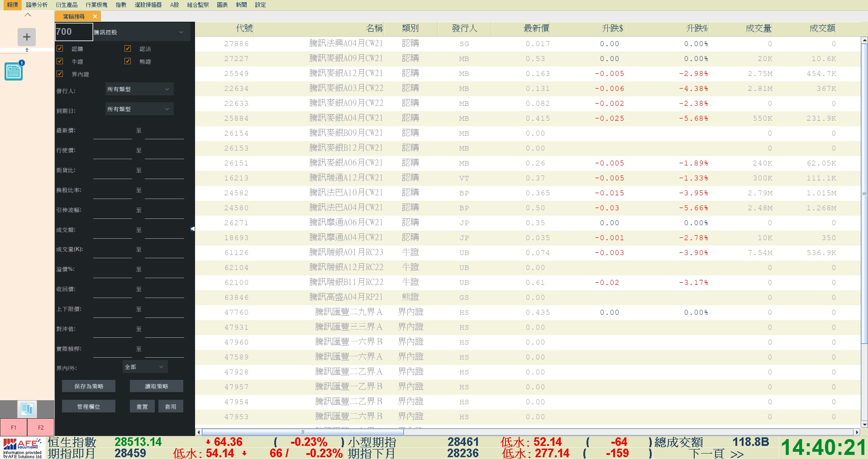
Task: Click the vertical scrollbar up arrow
Action: coord(864,40)
